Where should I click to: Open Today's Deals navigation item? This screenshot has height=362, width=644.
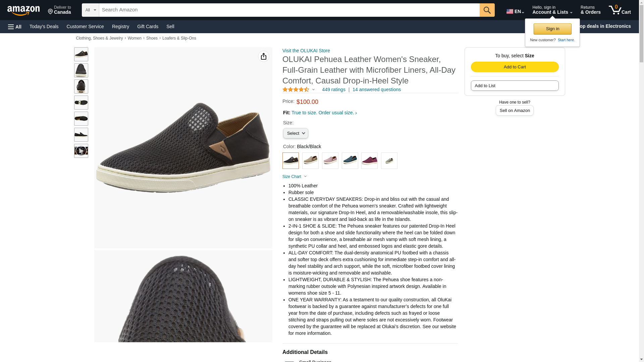[44, 26]
